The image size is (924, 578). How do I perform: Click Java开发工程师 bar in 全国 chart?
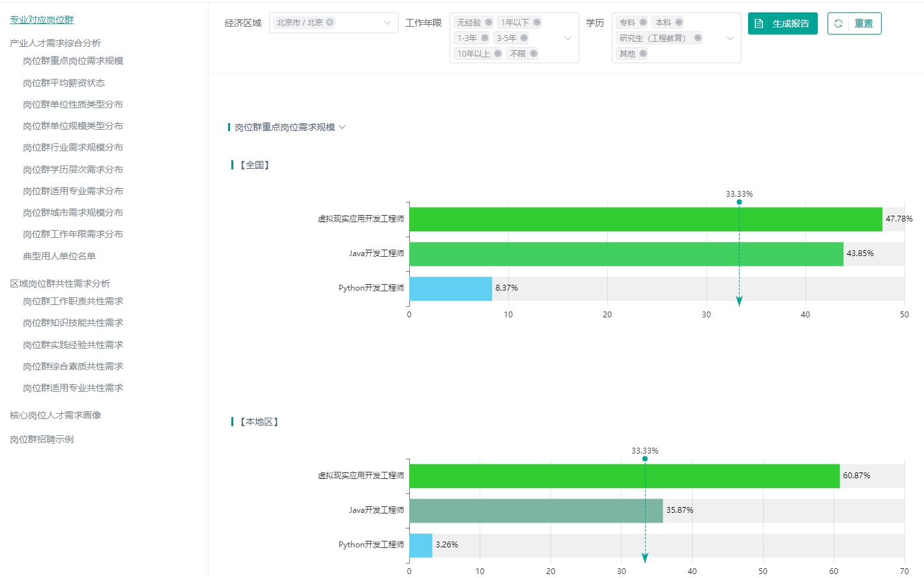click(x=626, y=253)
